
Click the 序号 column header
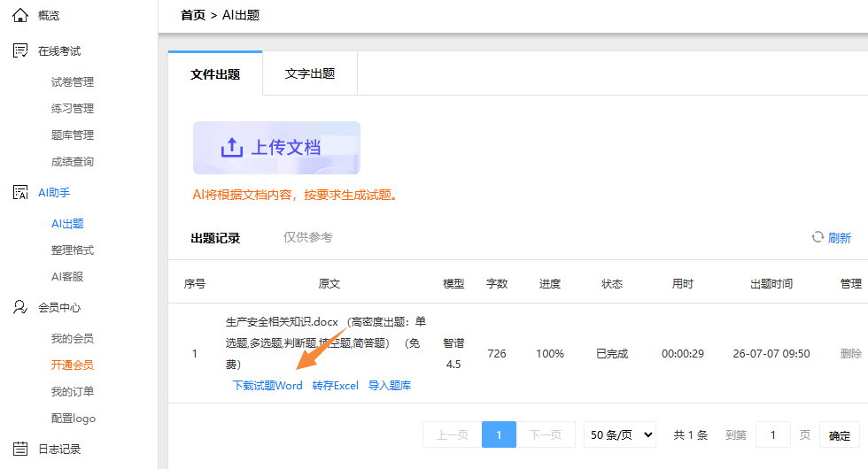pyautogui.click(x=194, y=284)
